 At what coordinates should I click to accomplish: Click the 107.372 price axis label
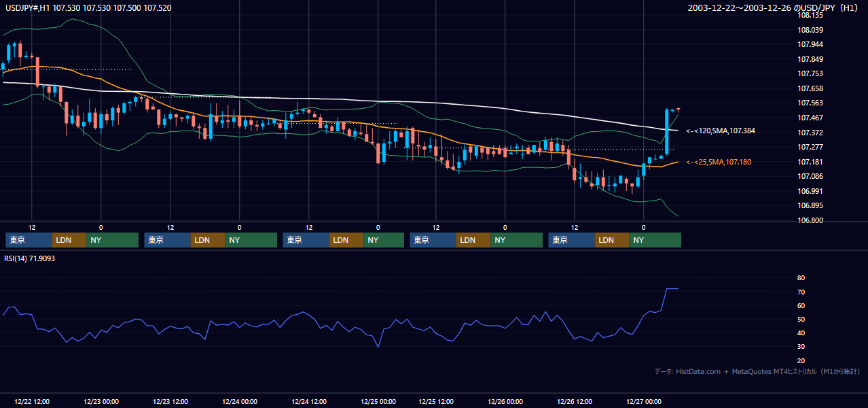point(811,133)
